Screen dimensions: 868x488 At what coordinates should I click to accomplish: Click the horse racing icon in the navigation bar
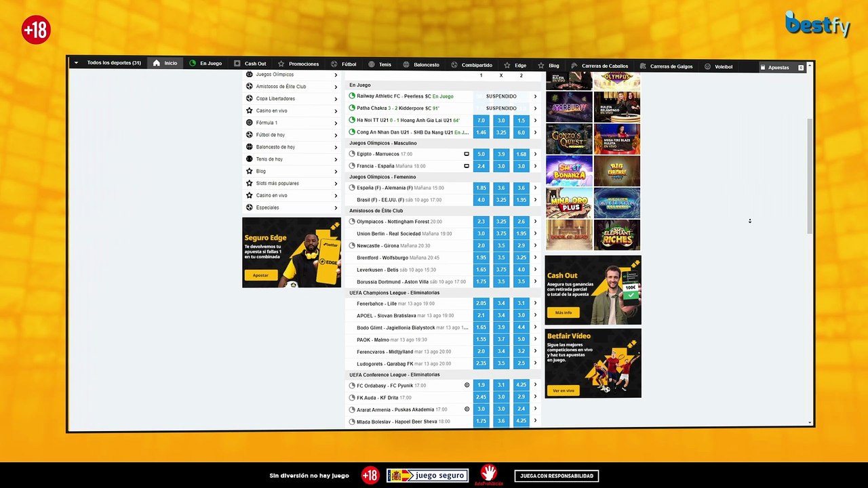(574, 66)
